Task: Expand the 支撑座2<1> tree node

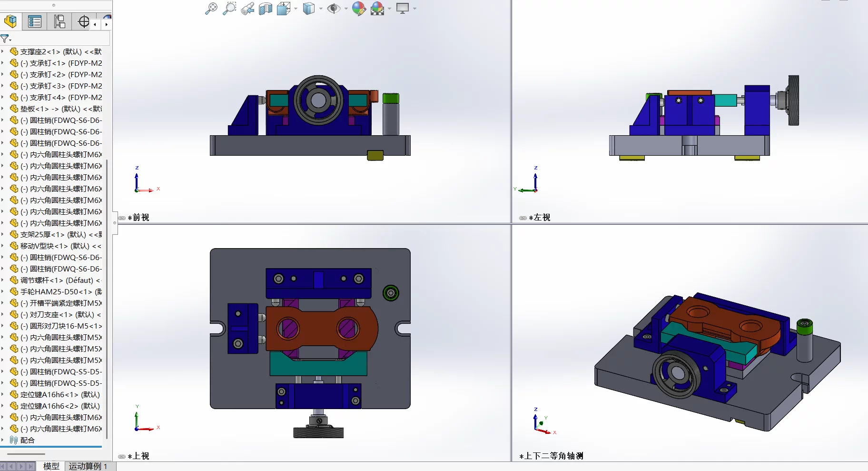Action: [3, 51]
